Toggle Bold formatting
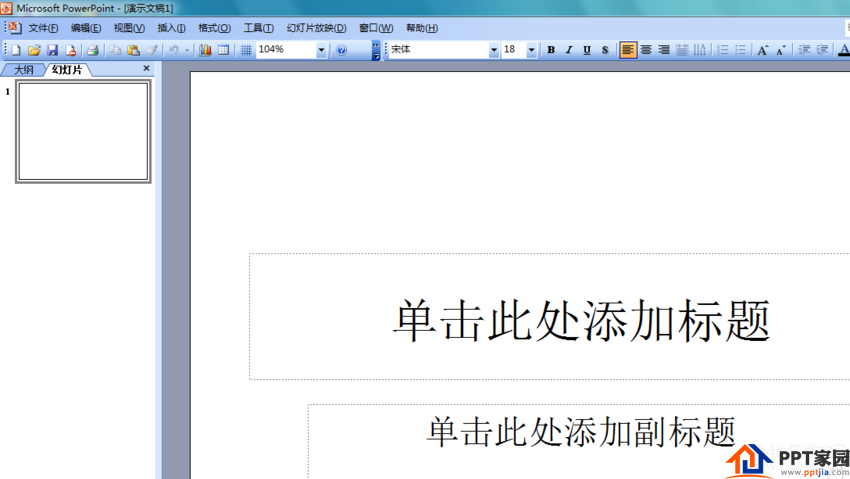The width and height of the screenshot is (850, 479). click(x=551, y=50)
